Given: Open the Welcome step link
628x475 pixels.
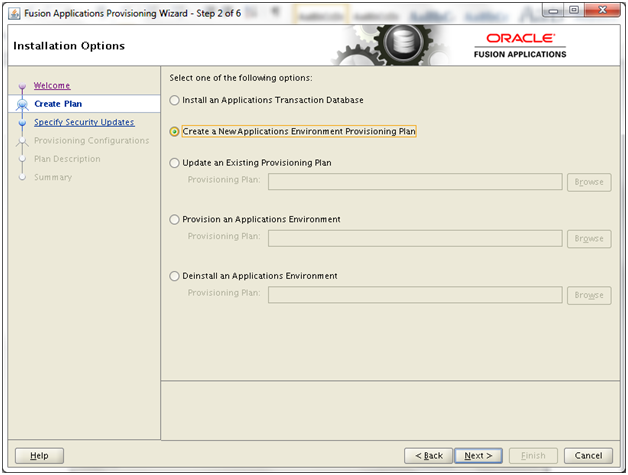Looking at the screenshot, I should coord(52,85).
